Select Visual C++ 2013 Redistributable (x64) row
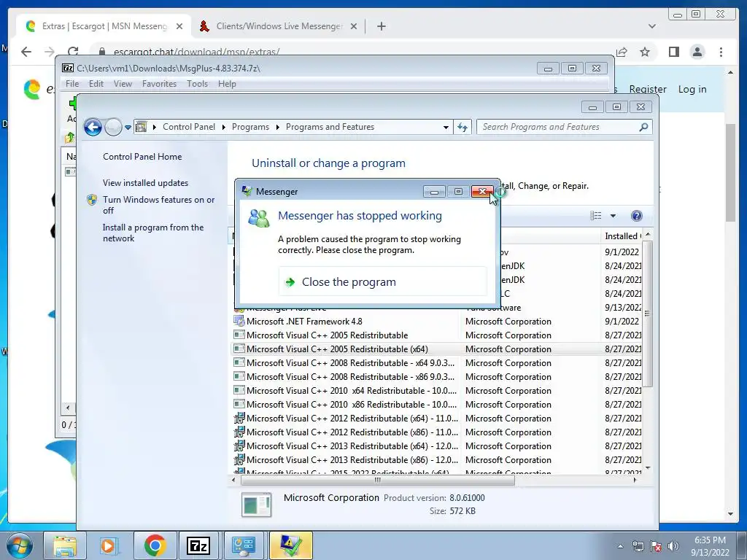The height and width of the screenshot is (560, 747). point(437,446)
